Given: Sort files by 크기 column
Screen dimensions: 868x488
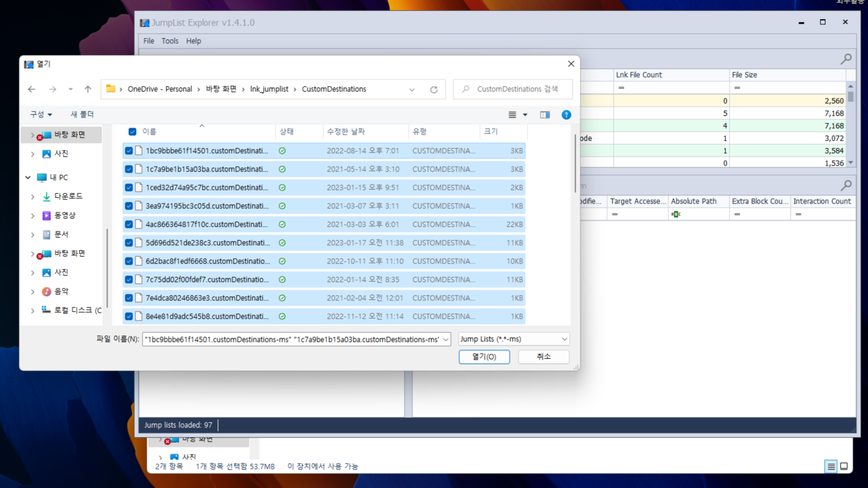Looking at the screenshot, I should tap(503, 132).
